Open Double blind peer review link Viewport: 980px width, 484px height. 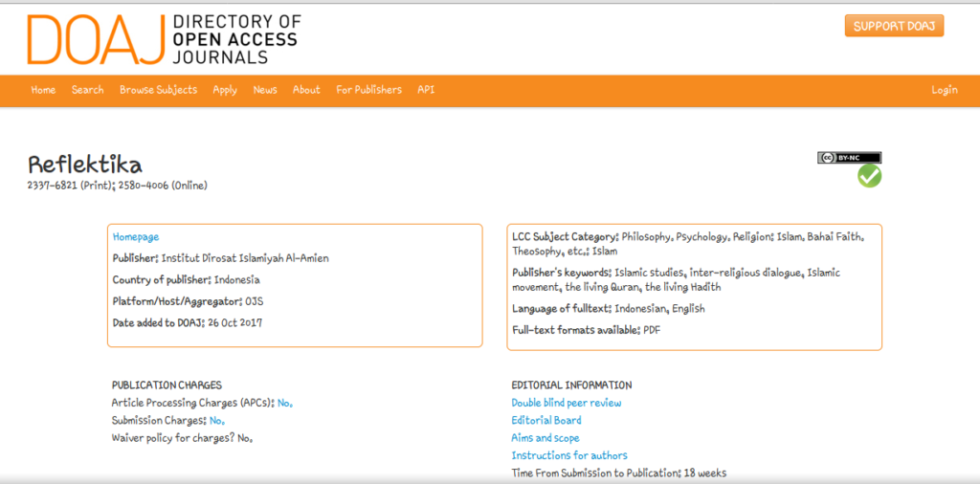[566, 403]
